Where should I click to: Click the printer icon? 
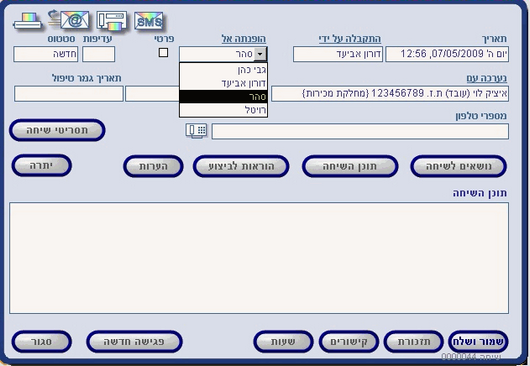click(28, 21)
